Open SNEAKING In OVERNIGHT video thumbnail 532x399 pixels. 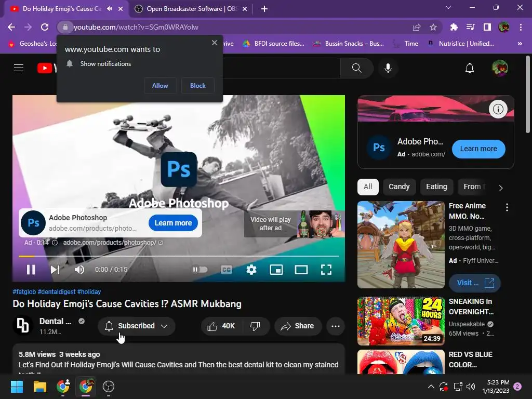point(401,321)
